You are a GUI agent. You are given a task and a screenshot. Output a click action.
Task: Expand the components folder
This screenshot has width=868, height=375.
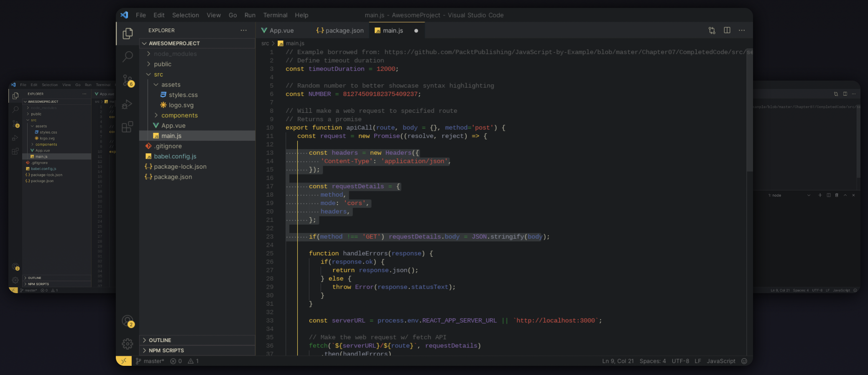197,115
